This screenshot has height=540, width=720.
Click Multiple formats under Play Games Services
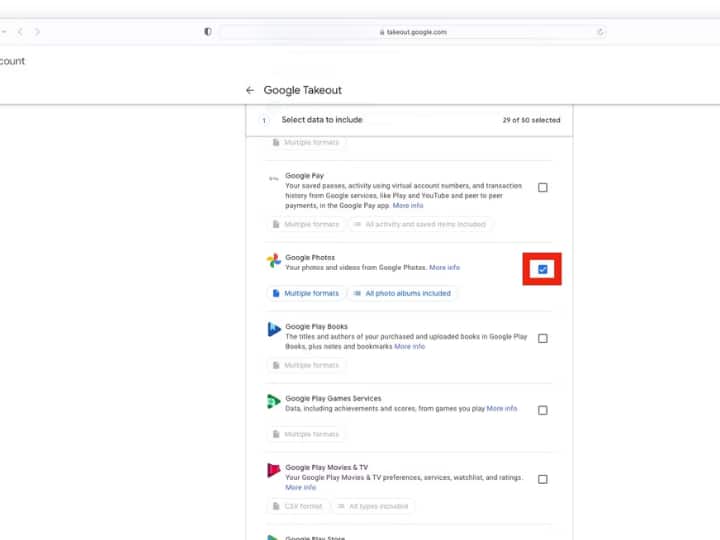[306, 434]
